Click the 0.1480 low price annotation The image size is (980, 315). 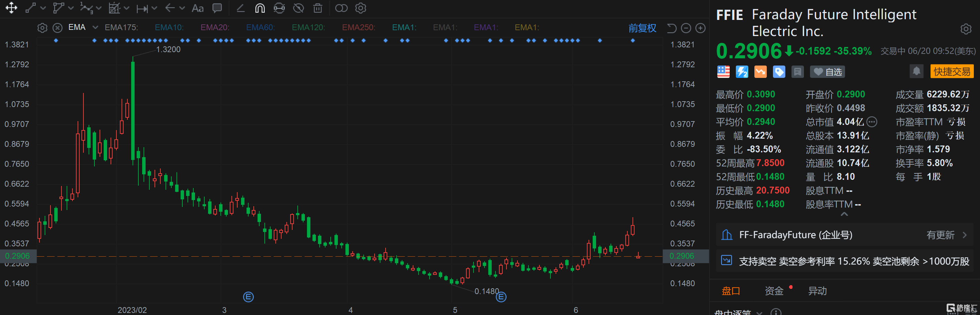tap(487, 291)
